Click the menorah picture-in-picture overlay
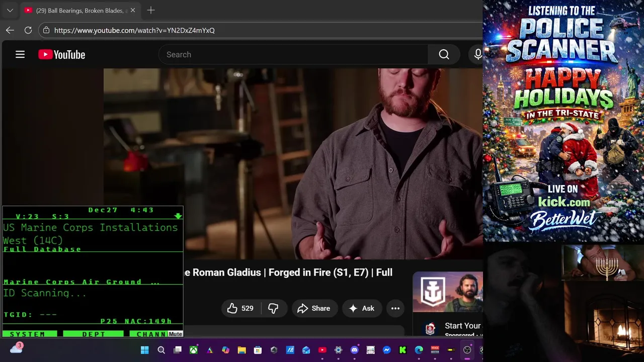 (603, 262)
